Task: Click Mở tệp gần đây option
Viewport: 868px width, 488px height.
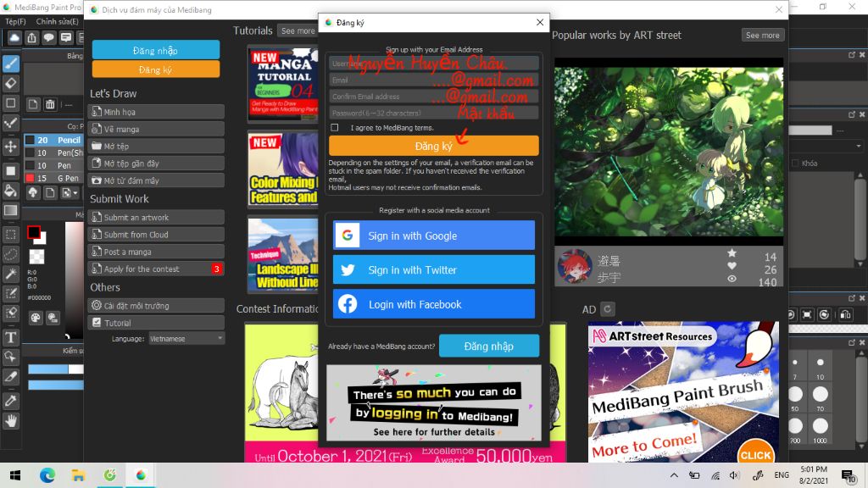Action: [x=157, y=164]
